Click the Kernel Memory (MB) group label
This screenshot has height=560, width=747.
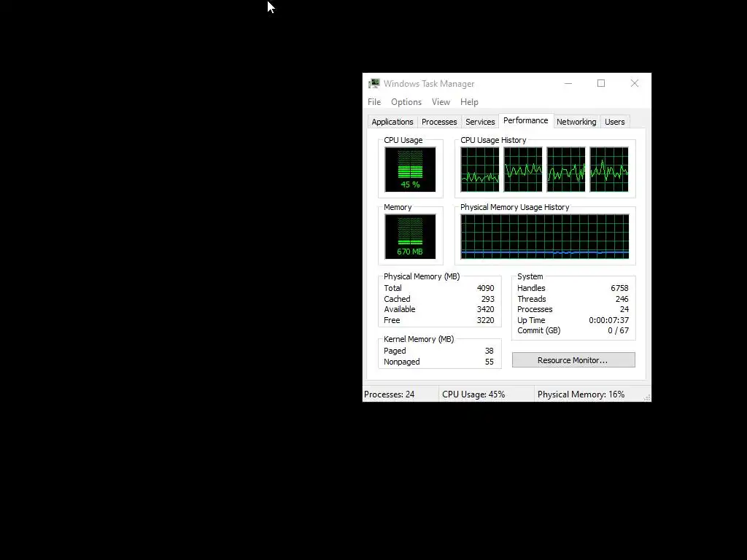pos(419,339)
